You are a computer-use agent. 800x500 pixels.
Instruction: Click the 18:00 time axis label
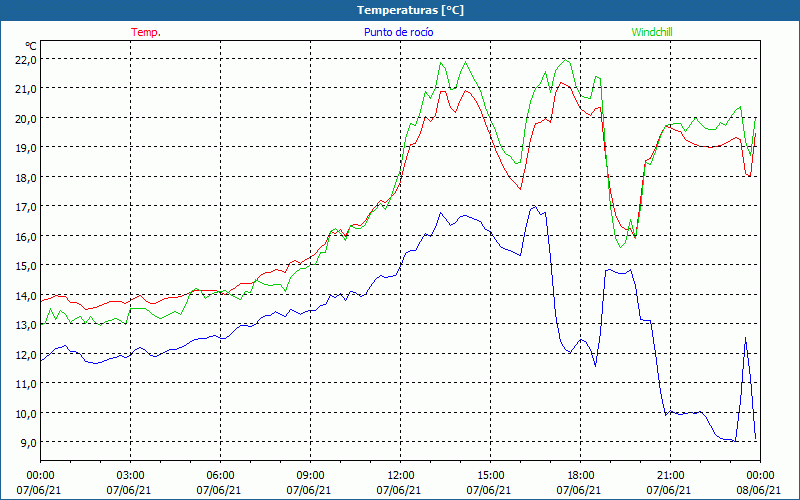(580, 476)
